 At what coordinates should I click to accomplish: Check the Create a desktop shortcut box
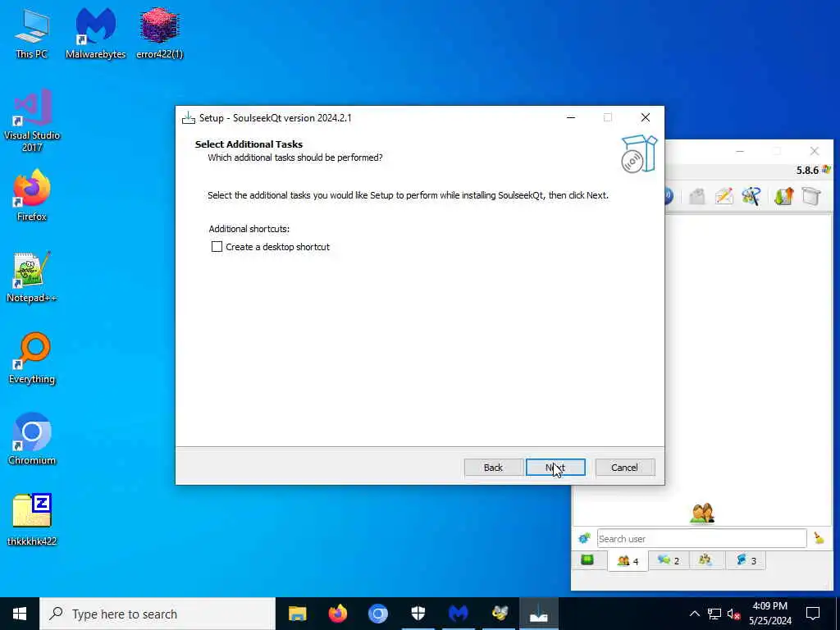click(x=217, y=246)
